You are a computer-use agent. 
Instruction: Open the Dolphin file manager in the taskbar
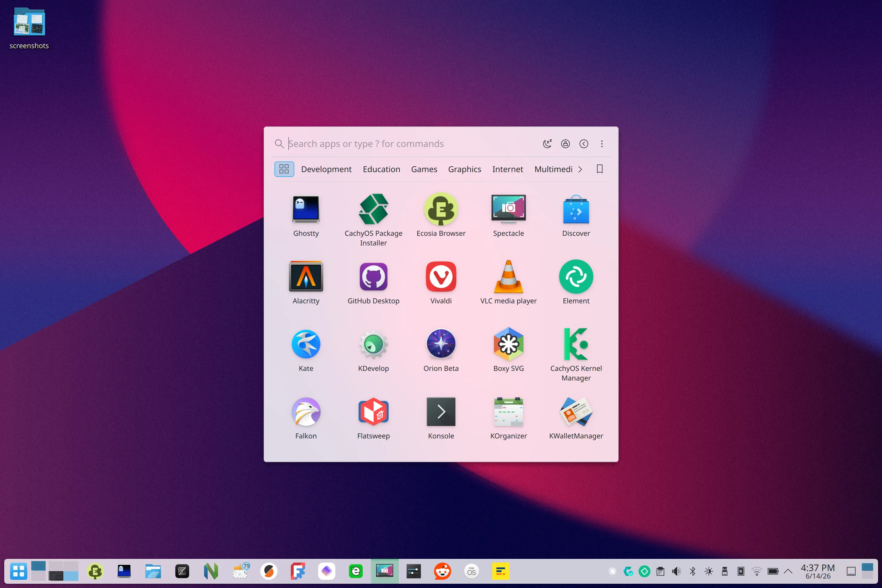tap(153, 571)
